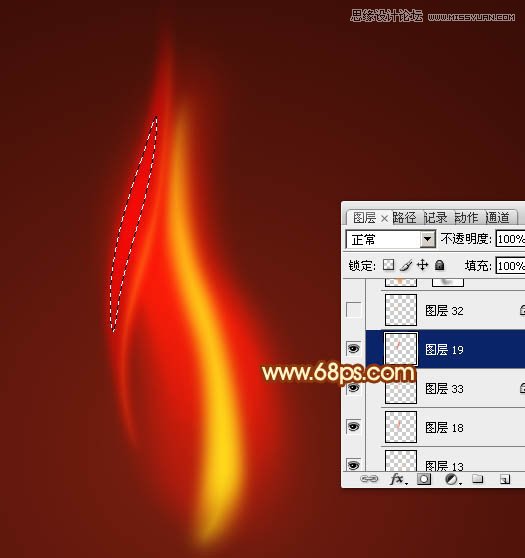Show hidden layer 图层 32
The height and width of the screenshot is (558, 525).
click(353, 310)
